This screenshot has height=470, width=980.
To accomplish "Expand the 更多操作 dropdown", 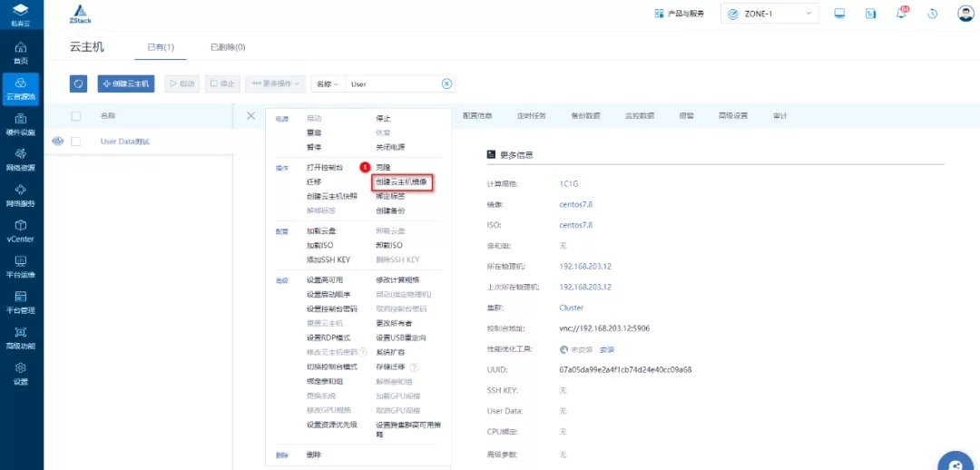I will click(276, 83).
